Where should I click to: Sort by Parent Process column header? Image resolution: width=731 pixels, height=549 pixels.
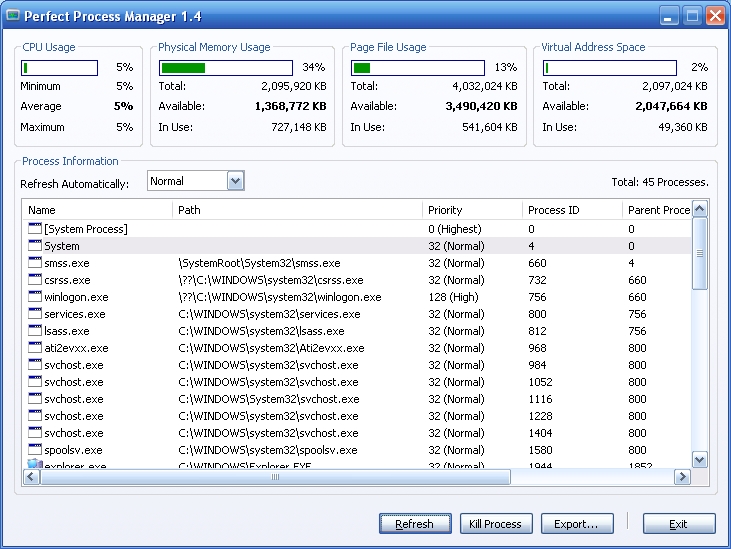click(657, 210)
